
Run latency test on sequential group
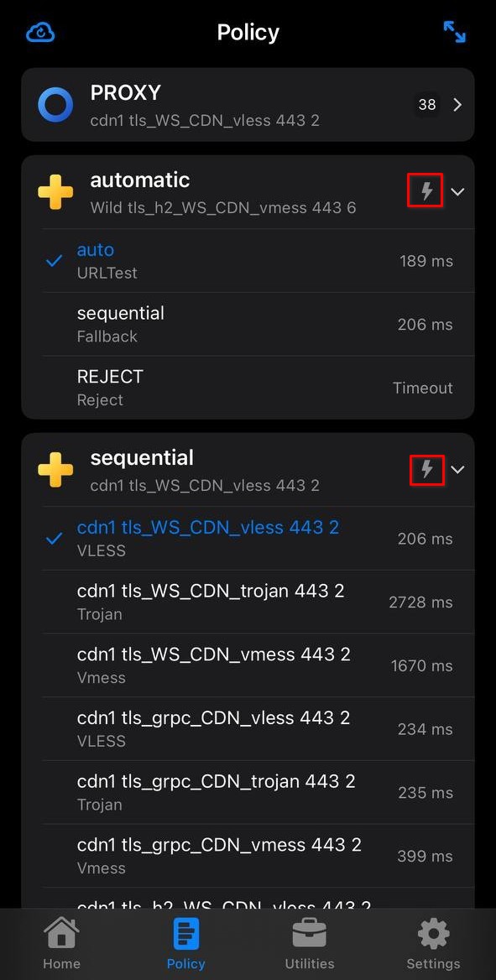pyautogui.click(x=426, y=470)
